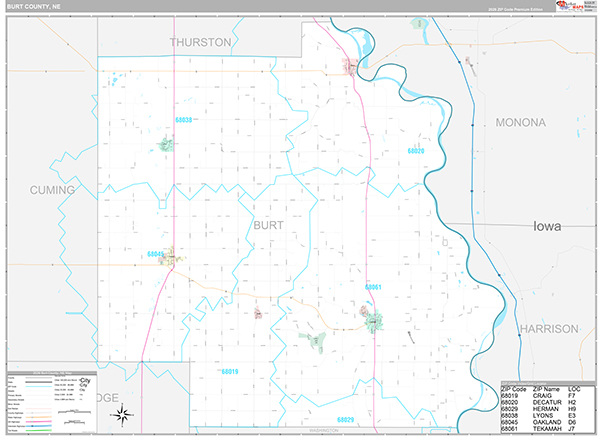Click the CUMING county label

(52, 190)
